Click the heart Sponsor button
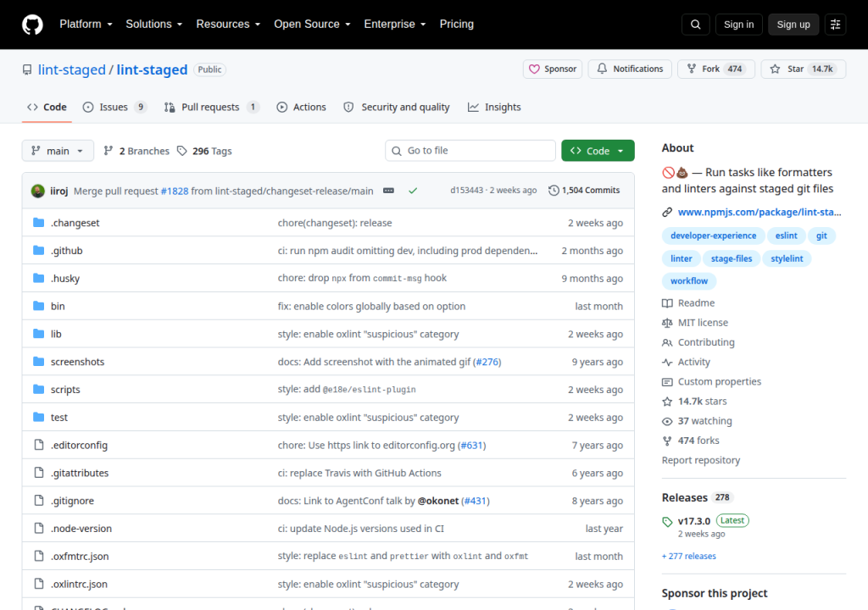 tap(553, 69)
